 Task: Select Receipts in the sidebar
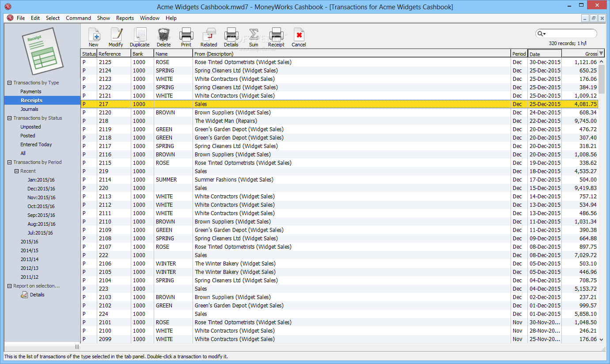pyautogui.click(x=42, y=100)
